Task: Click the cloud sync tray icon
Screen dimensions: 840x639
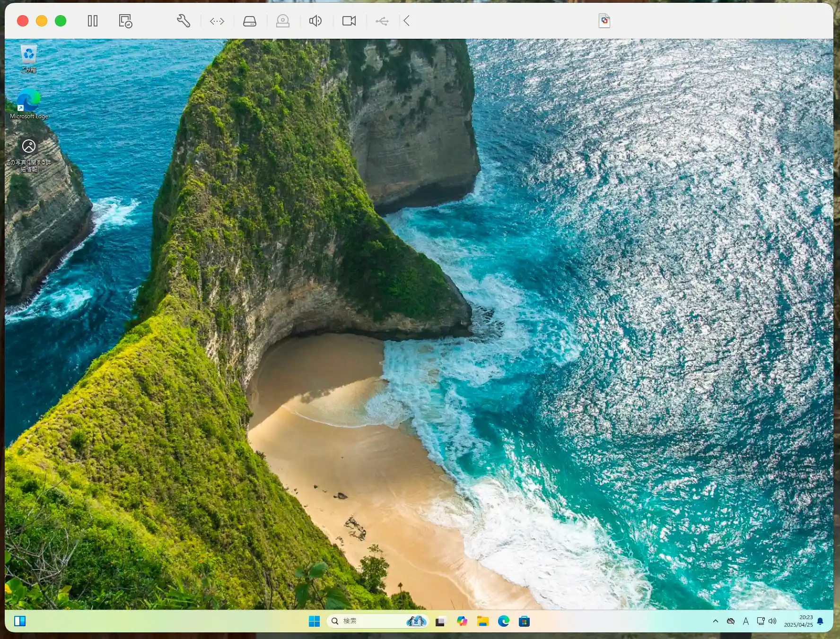Action: 731,621
